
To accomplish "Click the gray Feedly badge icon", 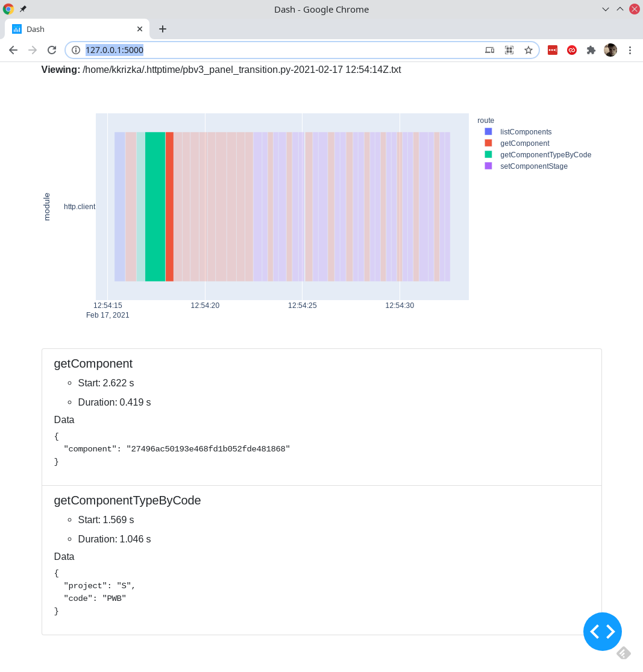I will pos(624,653).
